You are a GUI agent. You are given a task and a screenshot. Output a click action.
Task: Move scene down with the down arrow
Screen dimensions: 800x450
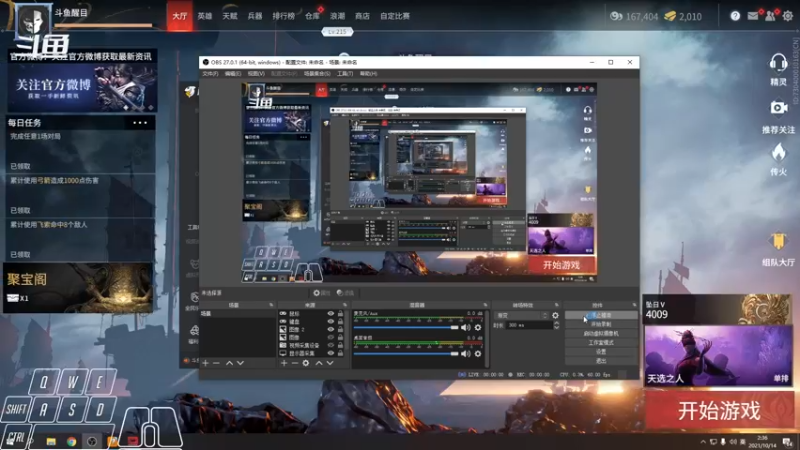pyautogui.click(x=240, y=363)
